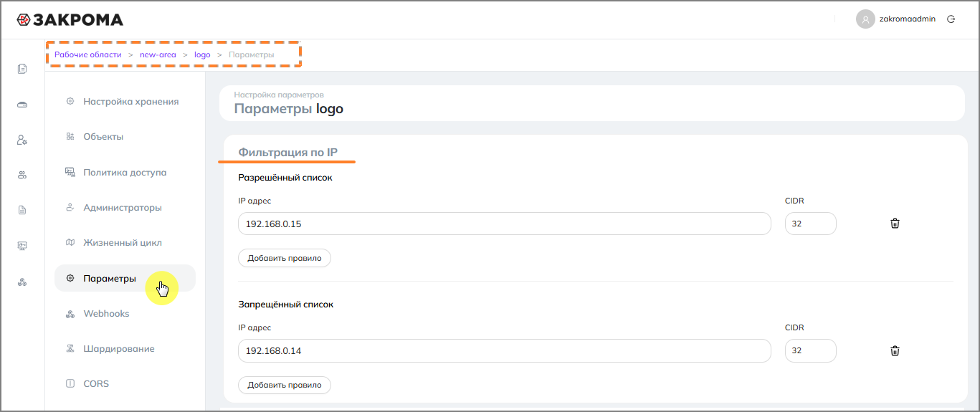
Task: Click the logout icon next to zakromaadmin
Action: click(x=951, y=19)
